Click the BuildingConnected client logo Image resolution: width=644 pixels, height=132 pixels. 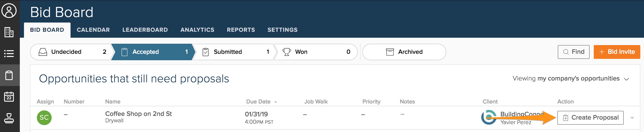click(489, 117)
